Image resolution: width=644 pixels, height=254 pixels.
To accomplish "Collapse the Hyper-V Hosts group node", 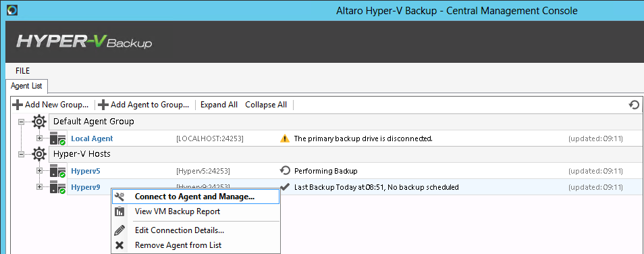I will pos(22,154).
